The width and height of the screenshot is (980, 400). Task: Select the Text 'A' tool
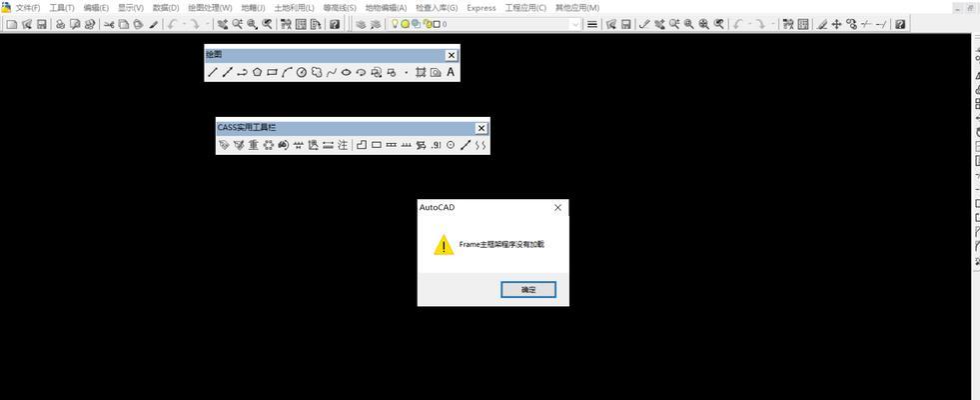click(450, 73)
